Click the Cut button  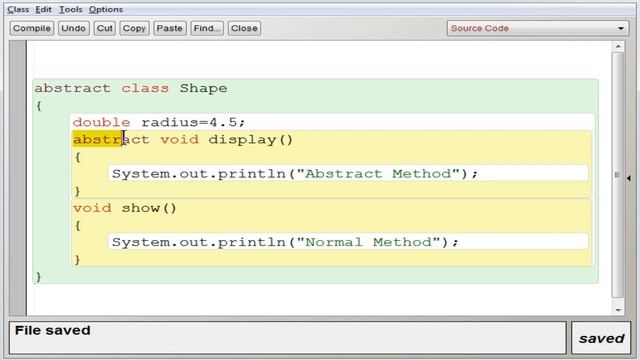click(x=104, y=28)
